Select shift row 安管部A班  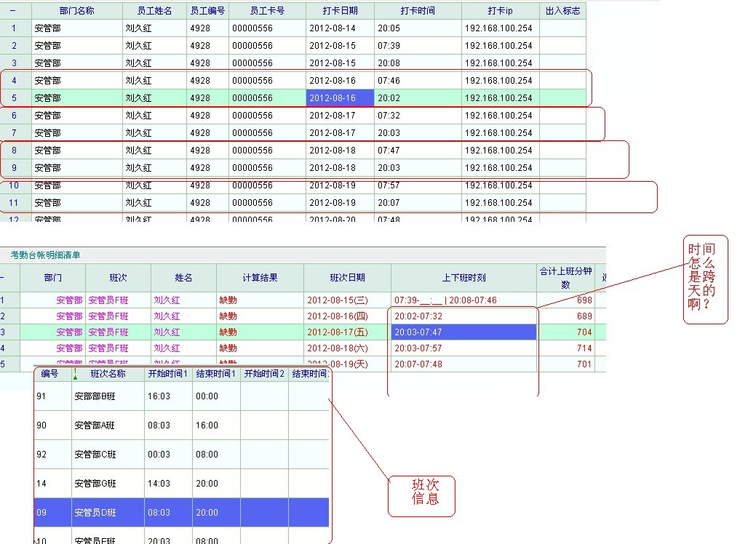tap(95, 425)
